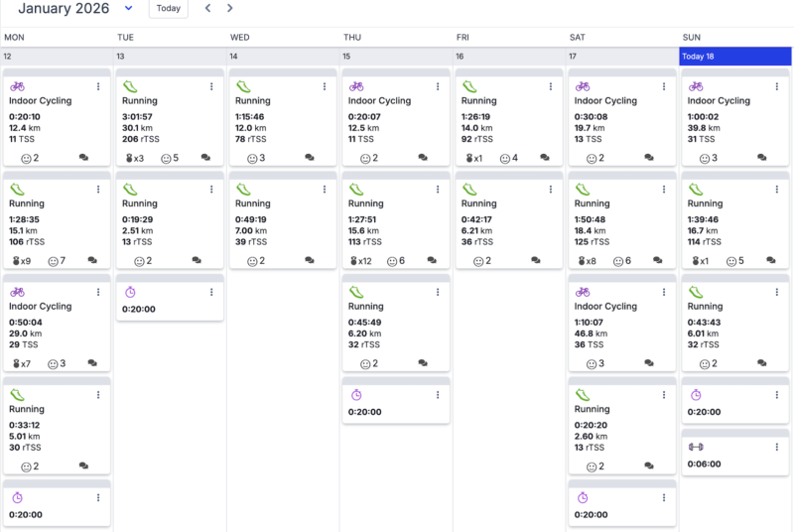Click the shoe icon on Thursday's 15.6 km run
The image size is (794, 532).
[x=355, y=190]
